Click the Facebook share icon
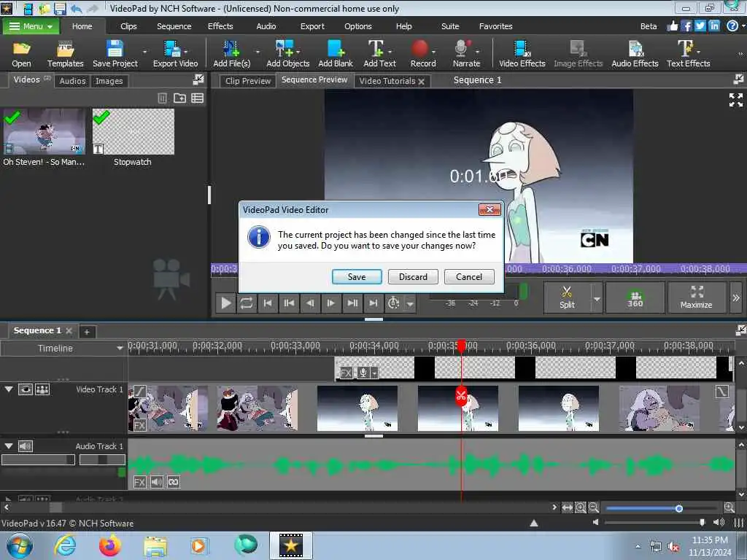The width and height of the screenshot is (747, 560). point(686,26)
